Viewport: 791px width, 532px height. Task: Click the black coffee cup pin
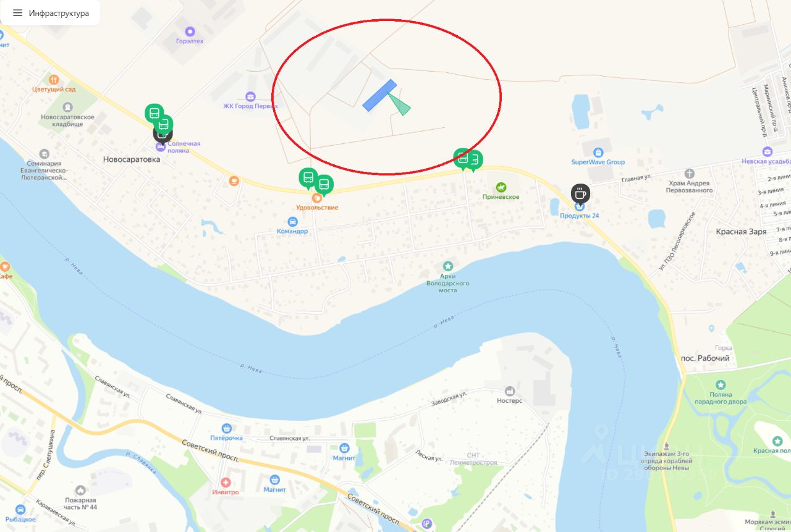pos(580,193)
